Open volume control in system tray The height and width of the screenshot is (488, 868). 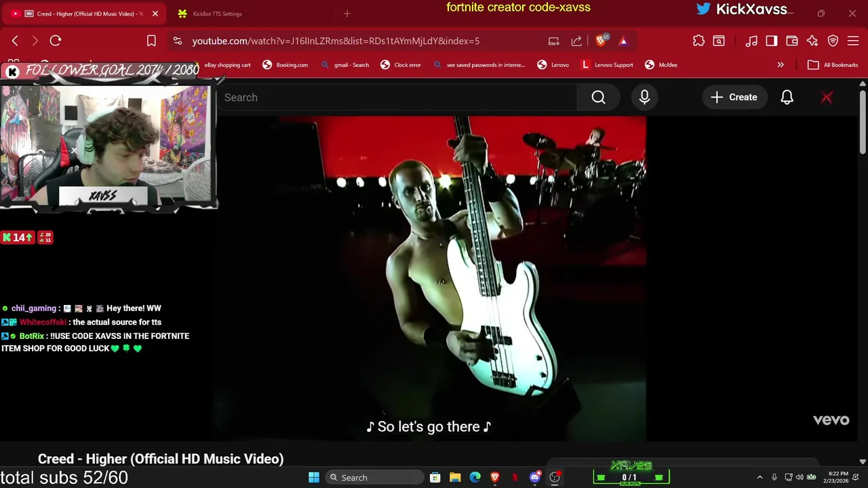point(800,478)
